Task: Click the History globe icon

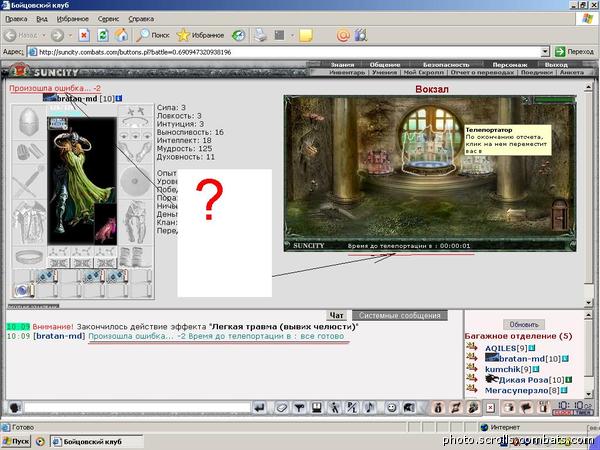Action: coord(238,35)
